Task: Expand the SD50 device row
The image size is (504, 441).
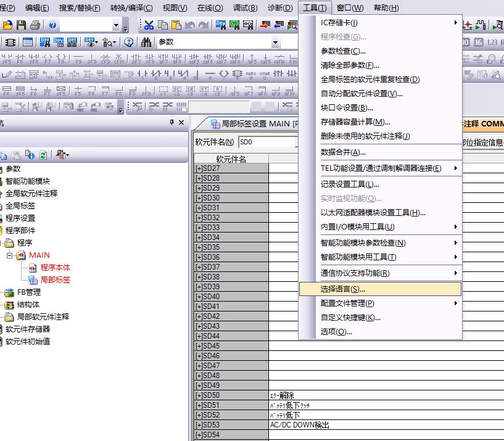Action: [x=199, y=395]
